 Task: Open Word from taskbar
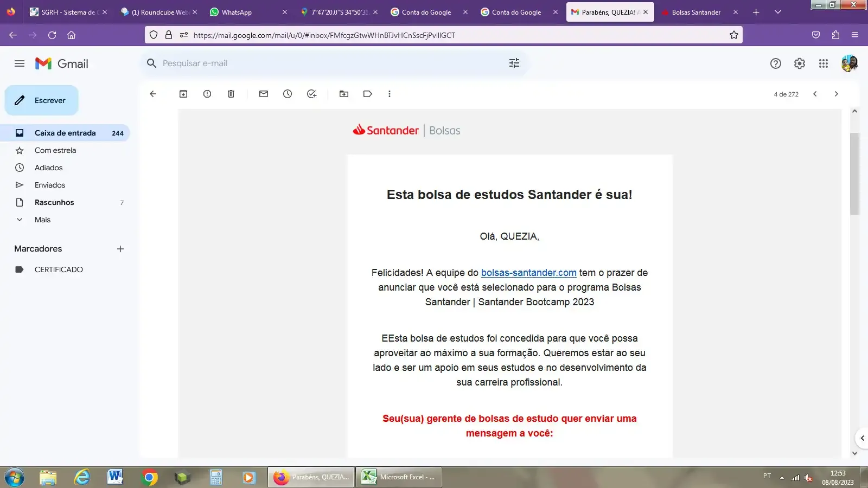(115, 477)
